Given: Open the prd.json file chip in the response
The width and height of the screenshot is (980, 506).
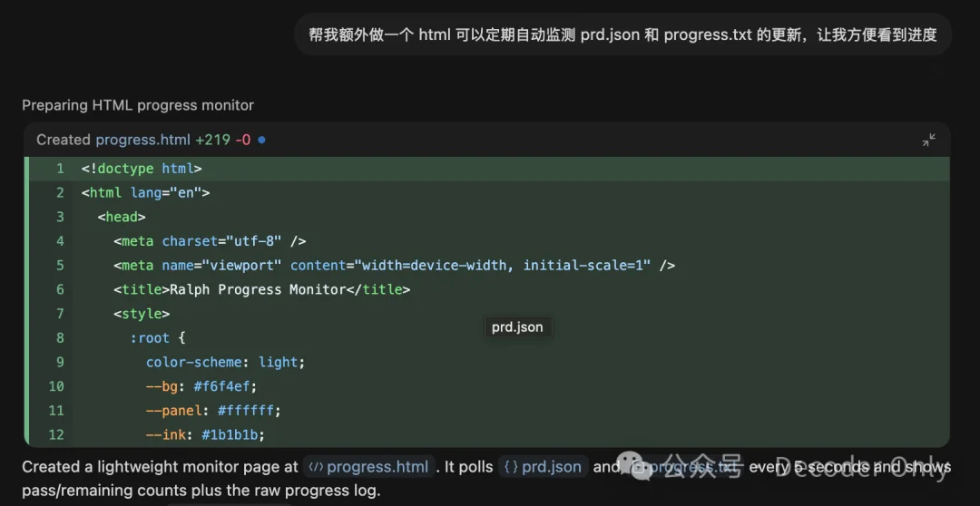Looking at the screenshot, I should (x=544, y=467).
